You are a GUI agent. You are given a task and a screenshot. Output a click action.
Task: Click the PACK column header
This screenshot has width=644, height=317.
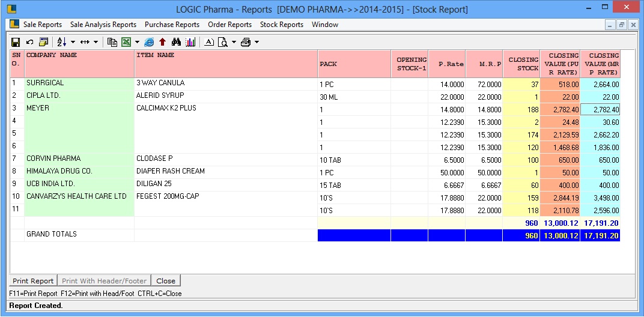354,64
